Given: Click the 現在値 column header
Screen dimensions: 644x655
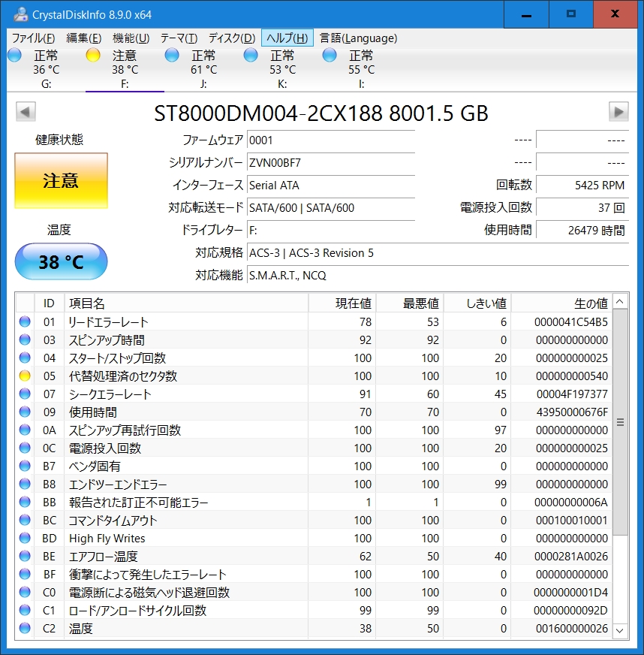Looking at the screenshot, I should pyautogui.click(x=342, y=303).
